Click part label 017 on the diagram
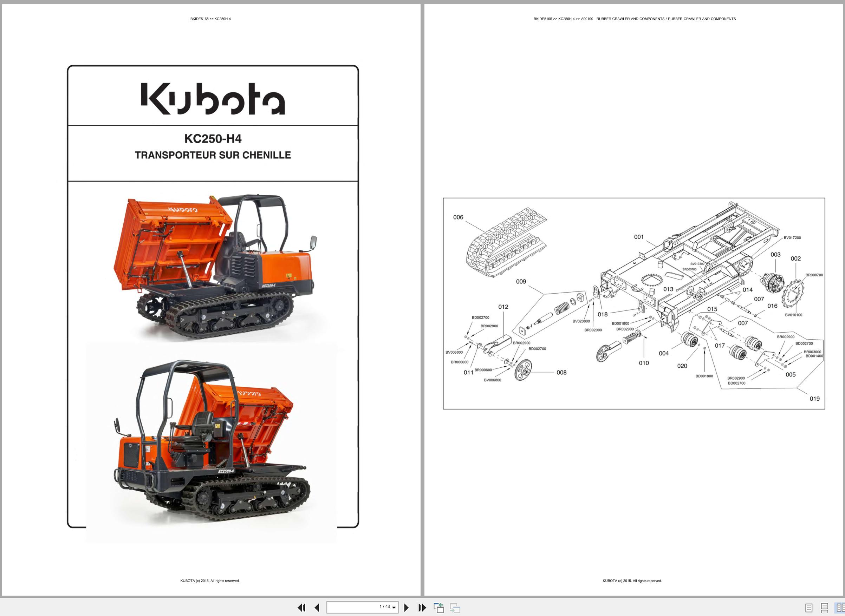 point(720,346)
